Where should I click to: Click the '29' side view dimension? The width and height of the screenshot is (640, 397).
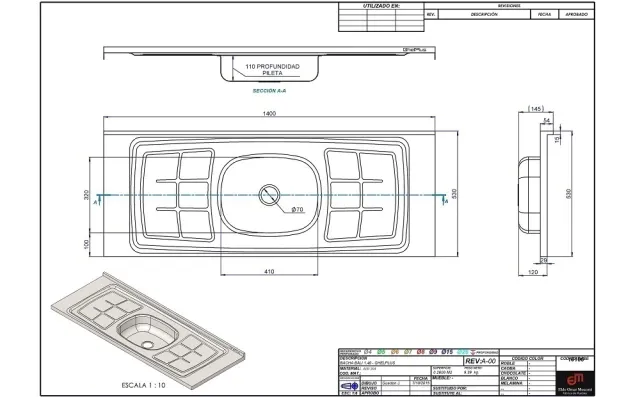coord(543,260)
